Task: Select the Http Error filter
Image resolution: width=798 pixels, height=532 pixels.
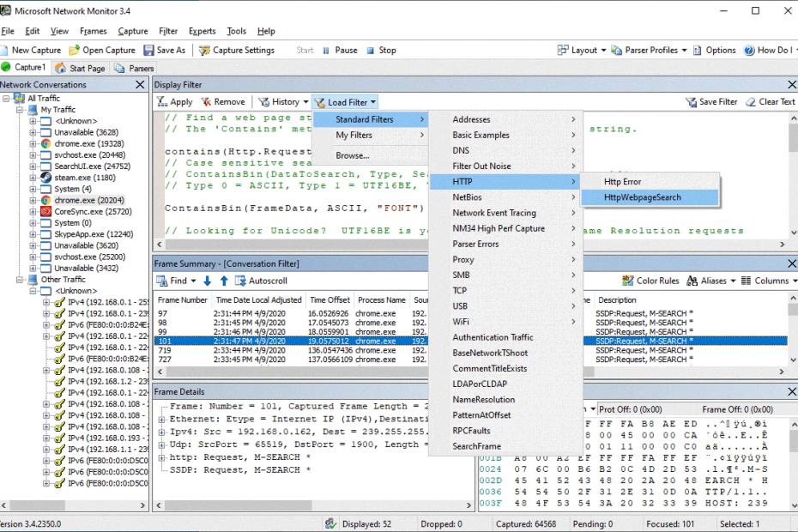Action: tap(650, 182)
